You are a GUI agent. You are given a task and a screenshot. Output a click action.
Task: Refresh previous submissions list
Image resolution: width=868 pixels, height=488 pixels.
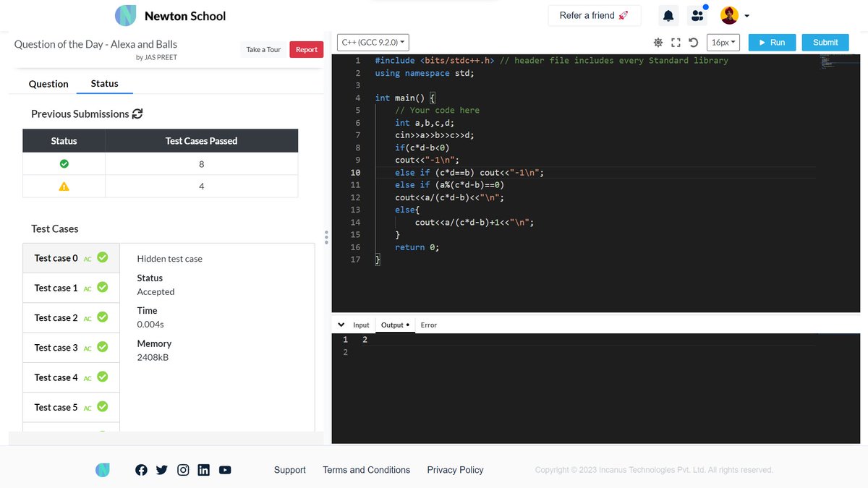click(137, 114)
